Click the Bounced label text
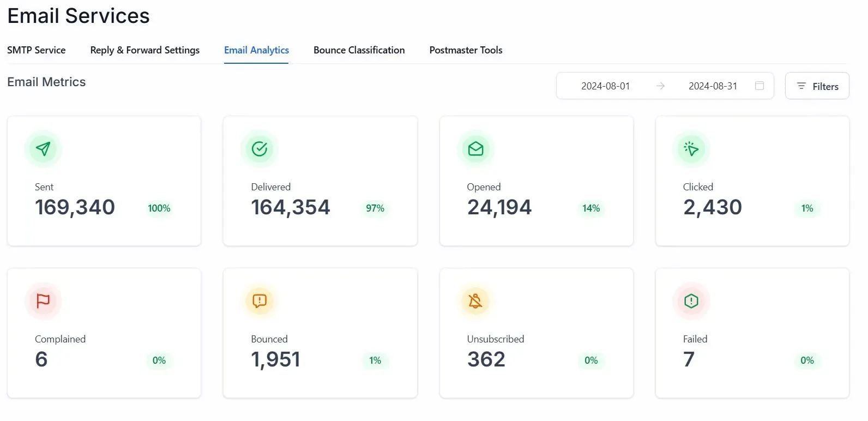This screenshot has width=868, height=421. pyautogui.click(x=269, y=339)
